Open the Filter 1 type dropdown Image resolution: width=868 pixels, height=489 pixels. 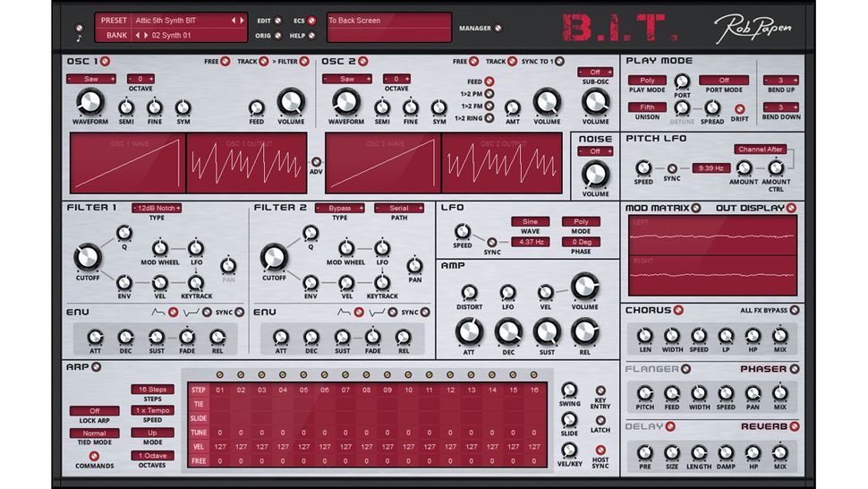pyautogui.click(x=157, y=208)
